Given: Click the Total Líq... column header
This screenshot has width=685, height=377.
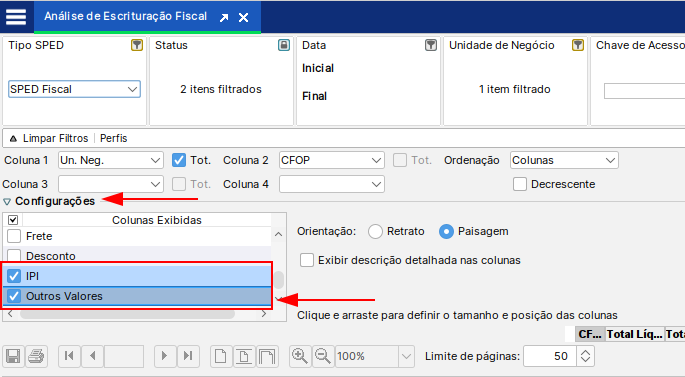Looking at the screenshot, I should coord(635,334).
